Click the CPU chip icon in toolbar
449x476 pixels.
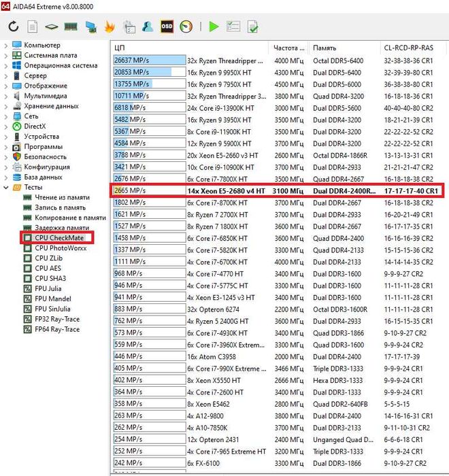tap(51, 27)
